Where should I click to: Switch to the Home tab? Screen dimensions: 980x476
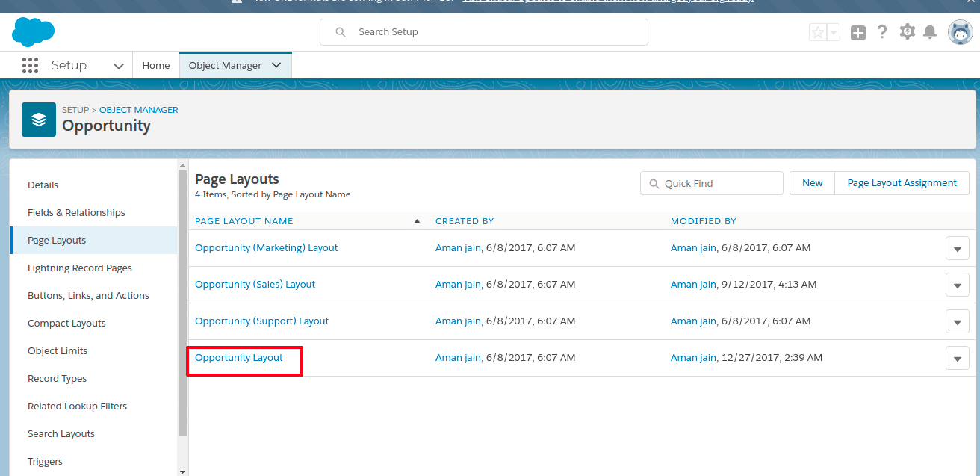pos(156,66)
